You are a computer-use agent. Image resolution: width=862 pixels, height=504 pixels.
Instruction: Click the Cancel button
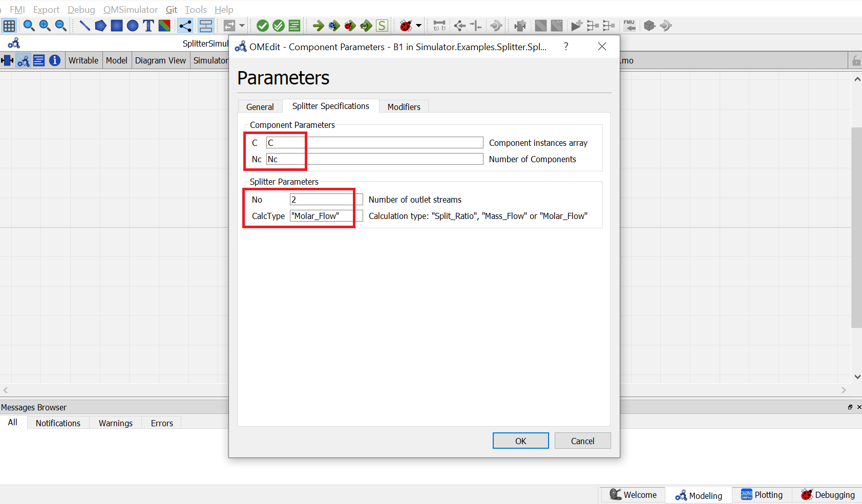click(x=583, y=441)
